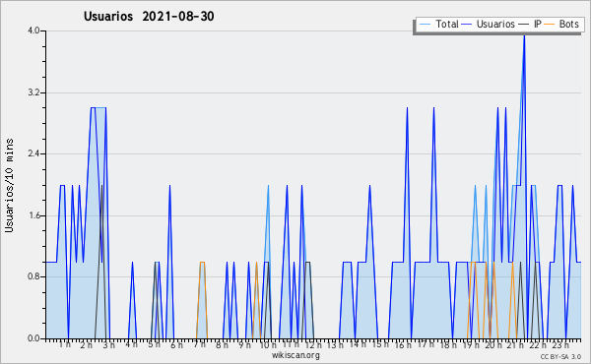Click the '10 h' x-axis label
Image resolution: width=591 pixels, height=364 pixels.
[268, 344]
